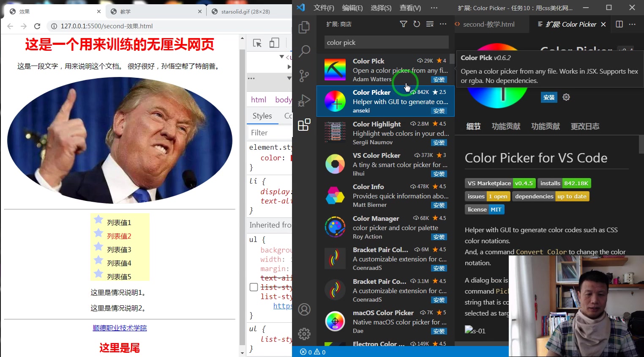Click the https link in the Styles pane
The image size is (644, 357).
[x=282, y=306]
